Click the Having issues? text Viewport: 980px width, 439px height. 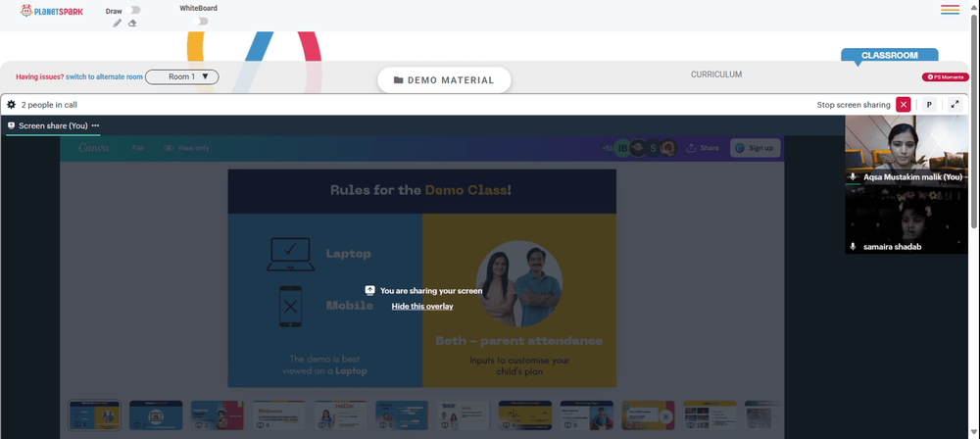(39, 76)
